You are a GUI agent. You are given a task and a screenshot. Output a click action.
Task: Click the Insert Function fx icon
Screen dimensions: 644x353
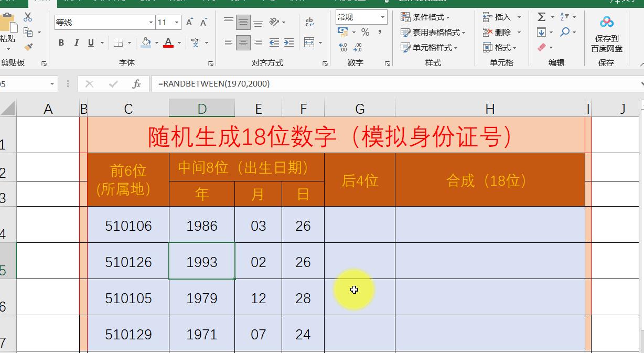coord(136,84)
